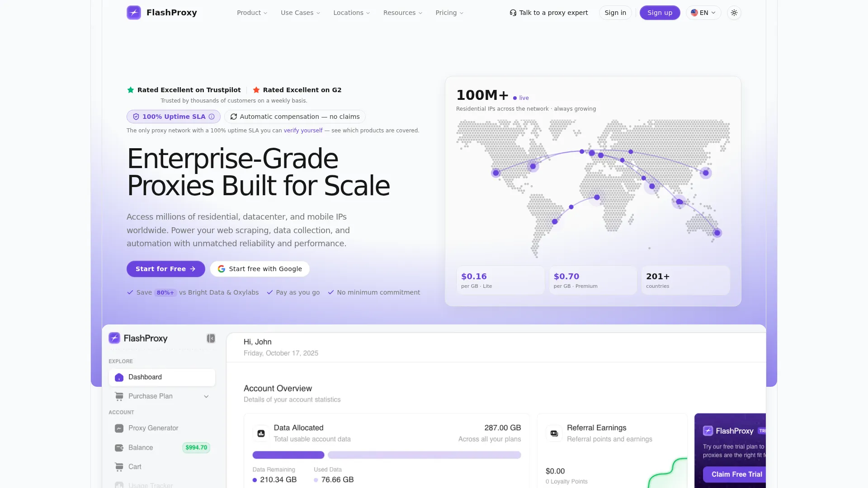Click Start for Free button
Image resolution: width=868 pixels, height=488 pixels.
[x=166, y=269]
